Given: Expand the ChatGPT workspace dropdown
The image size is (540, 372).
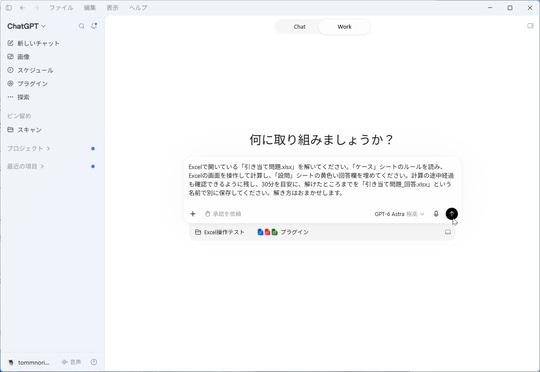Looking at the screenshot, I should [26, 26].
